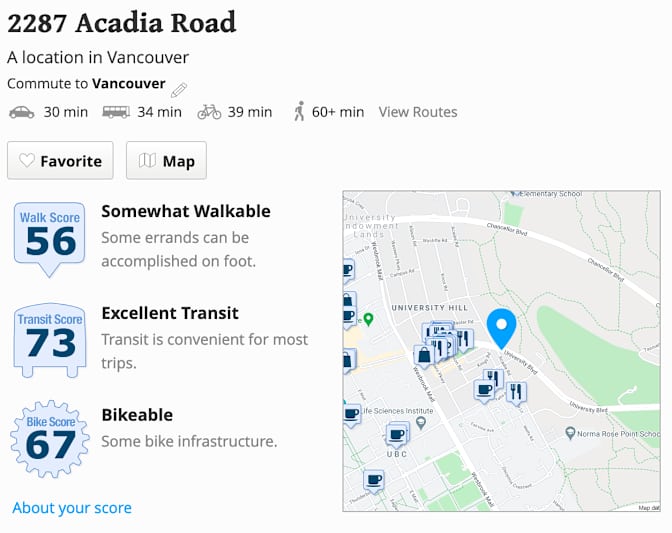Select the coffee cup marker above UBC label
The width and height of the screenshot is (672, 533).
397,433
